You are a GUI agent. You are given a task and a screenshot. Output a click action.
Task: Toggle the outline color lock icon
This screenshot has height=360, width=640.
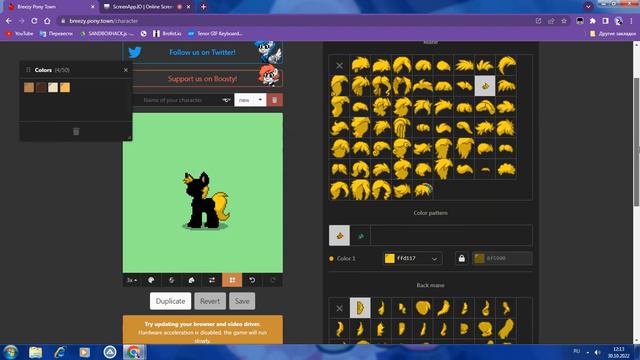pos(462,258)
